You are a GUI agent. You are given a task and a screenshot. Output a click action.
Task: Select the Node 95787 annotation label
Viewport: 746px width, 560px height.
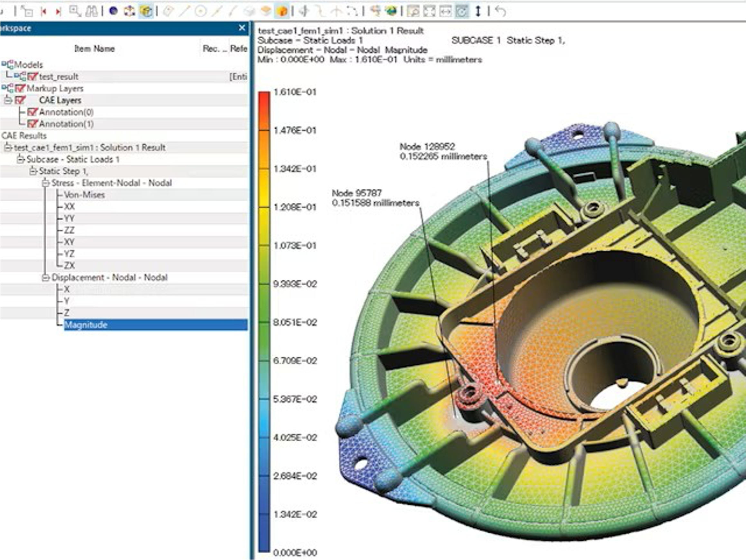[x=376, y=198]
